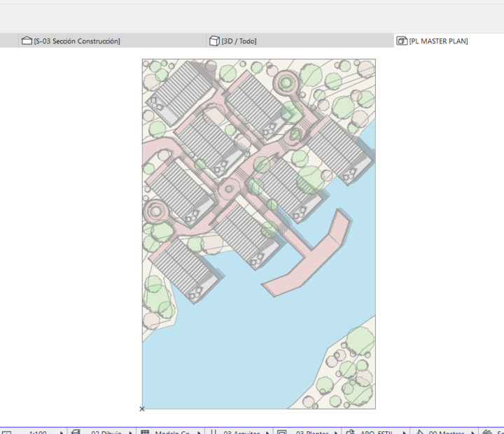Click the Modelo Co... model view icon
504x434 pixels.
coord(146,432)
